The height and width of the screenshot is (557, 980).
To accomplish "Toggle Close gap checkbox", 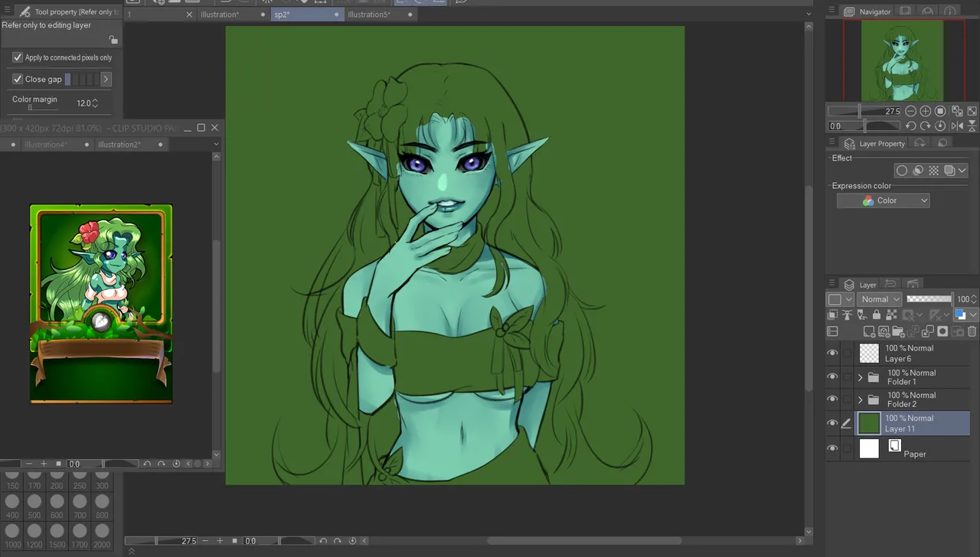I will (18, 79).
